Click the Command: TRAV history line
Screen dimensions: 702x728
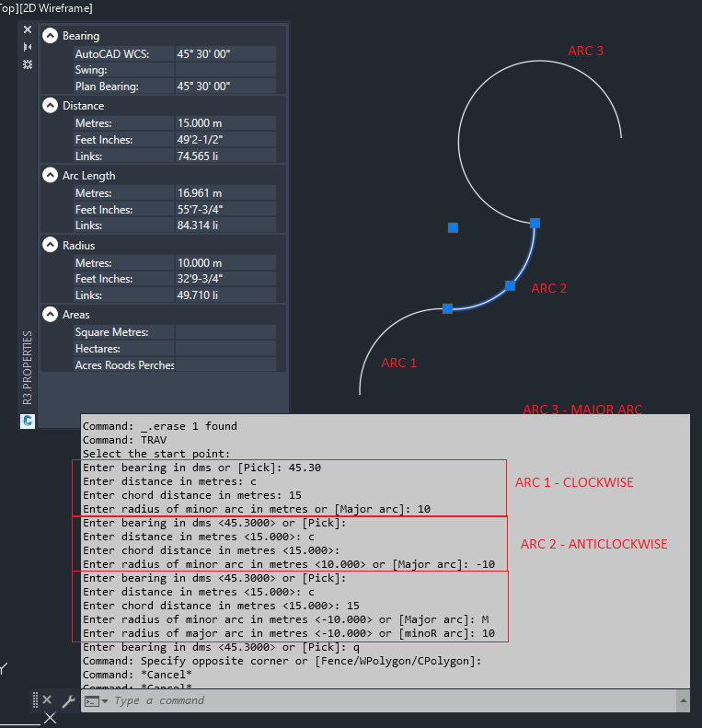click(124, 440)
